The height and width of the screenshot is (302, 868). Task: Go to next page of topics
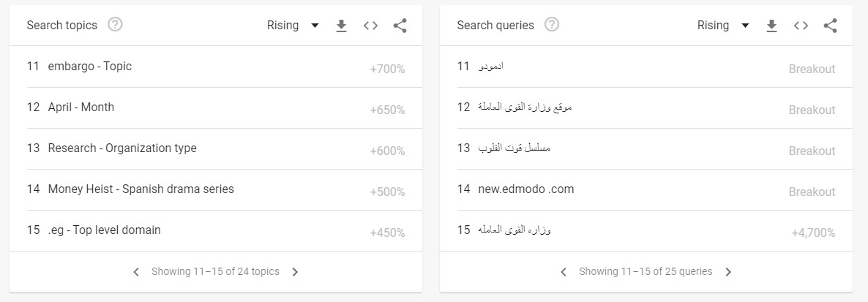295,271
